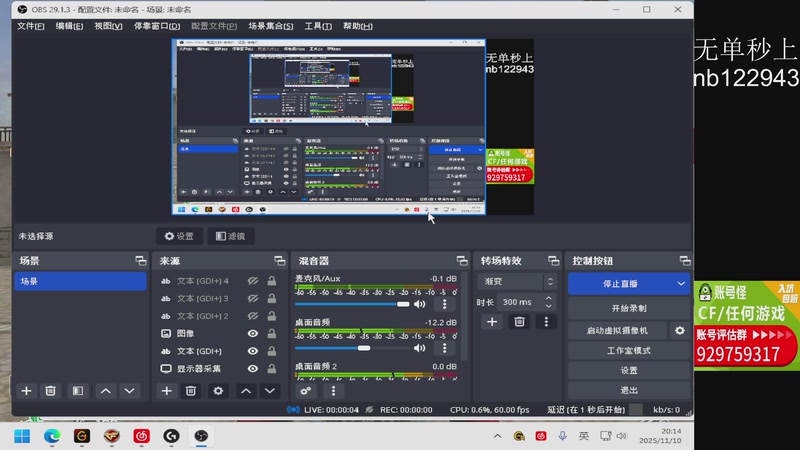Open the 渐变 transition dropdown

pyautogui.click(x=517, y=281)
